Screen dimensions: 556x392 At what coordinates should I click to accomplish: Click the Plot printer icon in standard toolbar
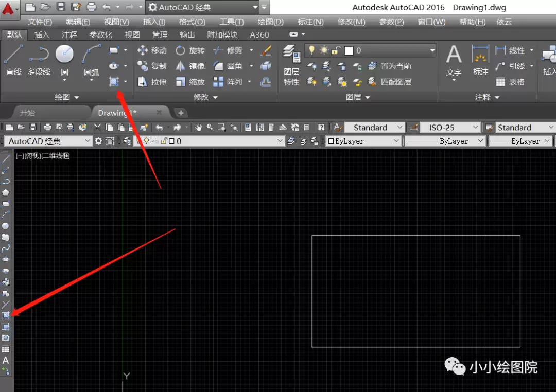pyautogui.click(x=47, y=127)
